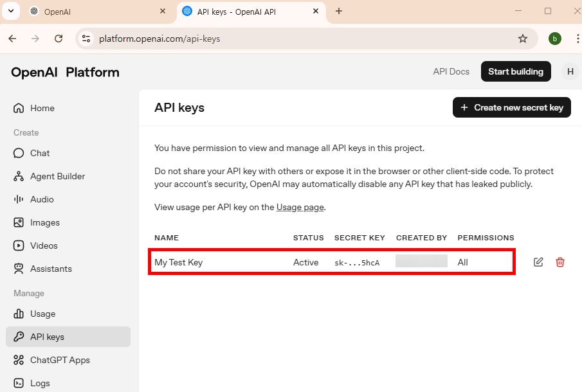Open Agent Builder in the sidebar
Screen dimensions: 582x392
[x=68, y=176]
